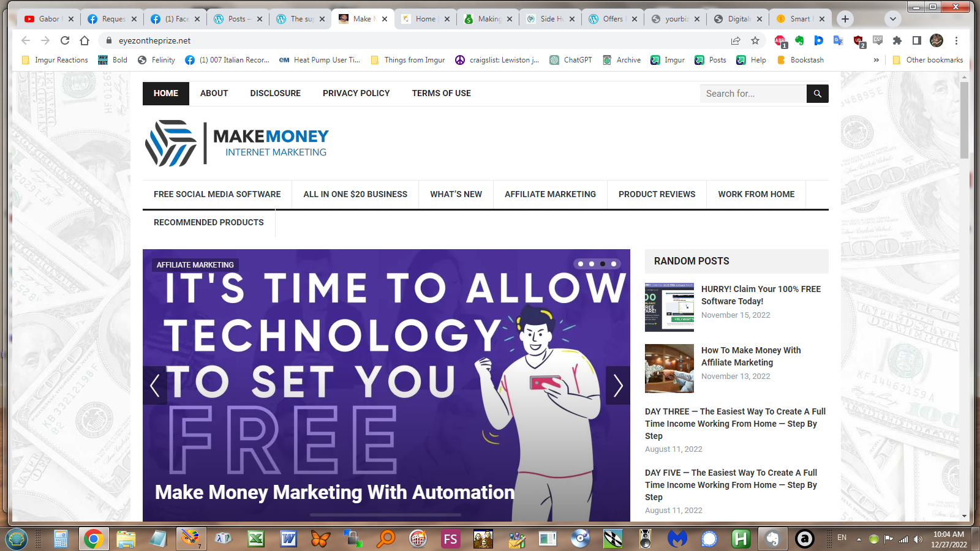Advance slider with next arrow button

pos(618,386)
